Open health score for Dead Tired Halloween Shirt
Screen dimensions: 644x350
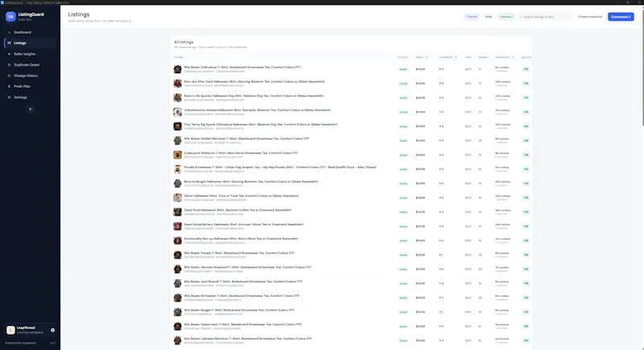click(526, 212)
